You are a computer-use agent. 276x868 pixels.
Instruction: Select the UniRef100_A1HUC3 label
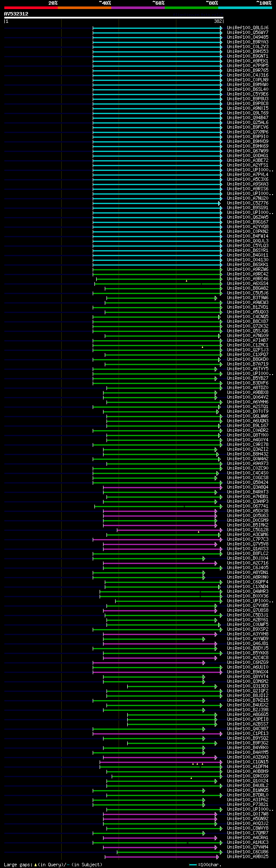pyautogui.click(x=248, y=842)
